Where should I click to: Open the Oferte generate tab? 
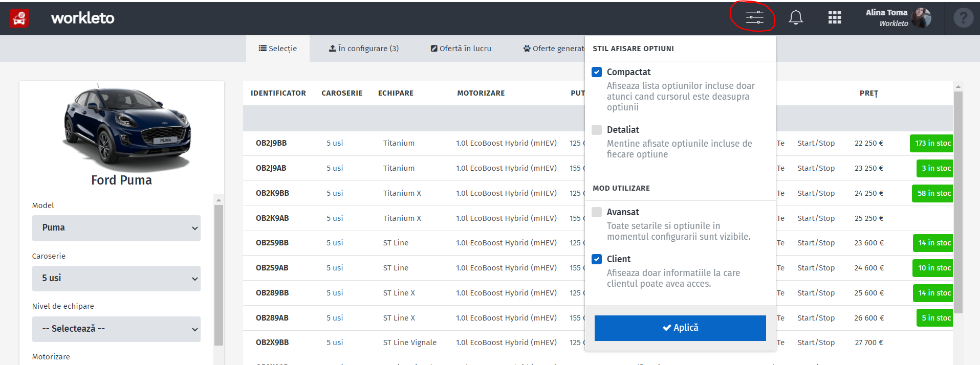554,49
